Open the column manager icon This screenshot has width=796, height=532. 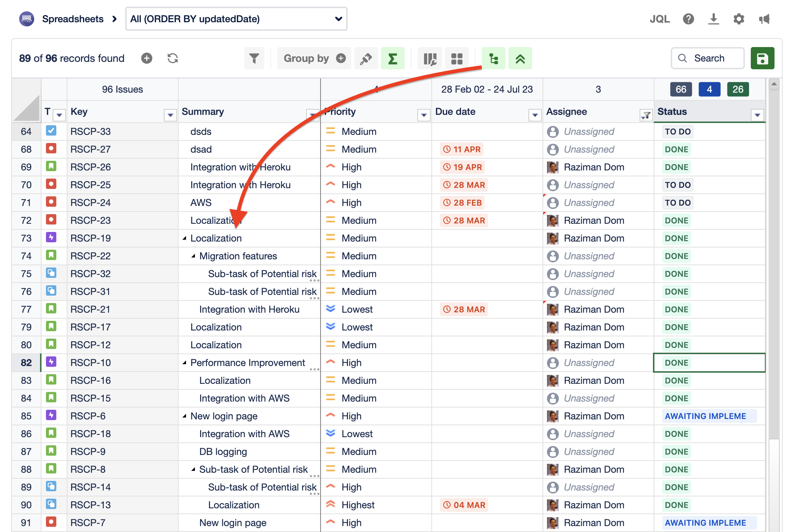[x=429, y=59]
